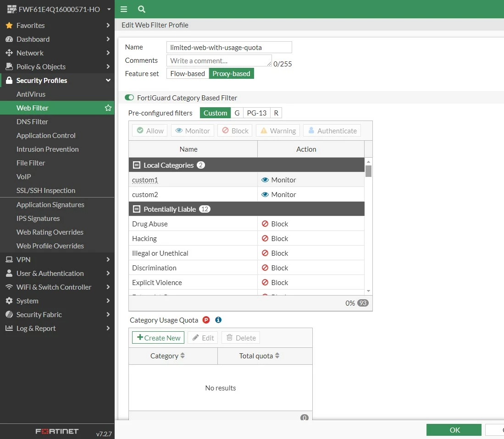
Task: Click block icon in Drug Abuse row
Action: pyautogui.click(x=265, y=224)
